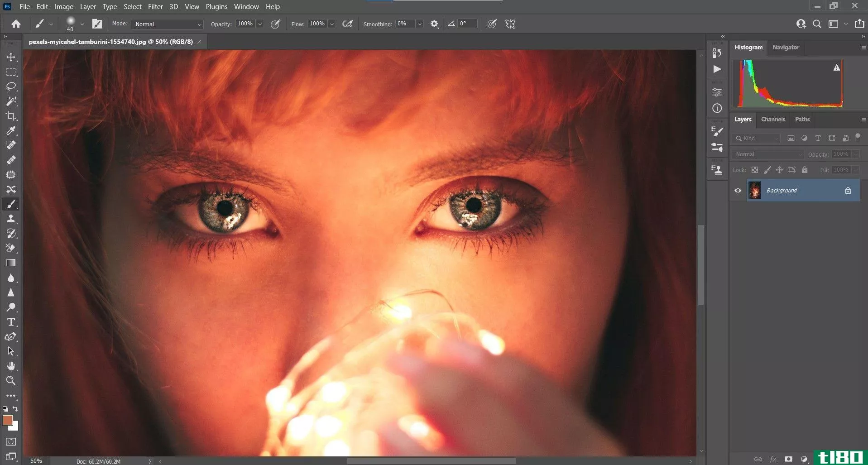This screenshot has width=868, height=465.
Task: Click the foreground color swatch
Action: click(8, 421)
